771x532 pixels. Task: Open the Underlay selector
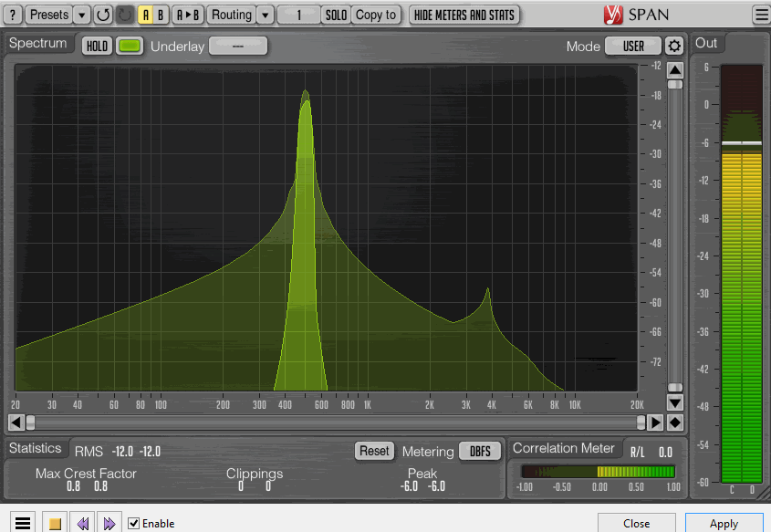[238, 47]
